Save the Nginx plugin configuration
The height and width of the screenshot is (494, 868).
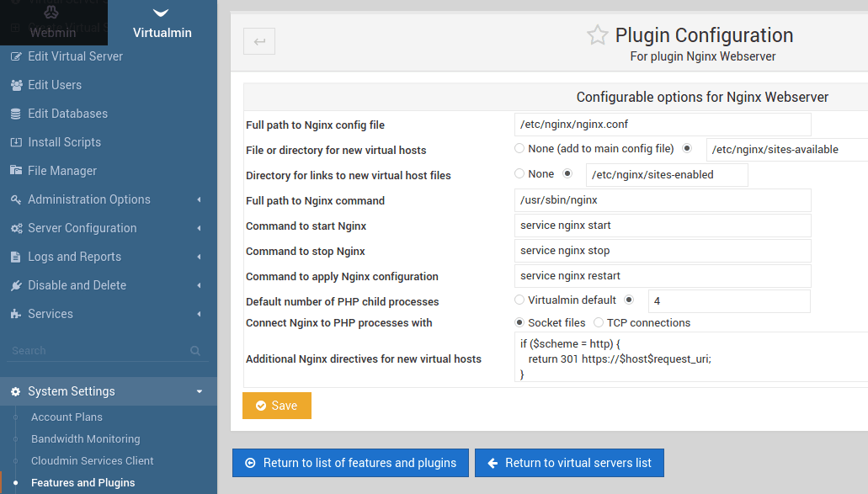(x=276, y=405)
